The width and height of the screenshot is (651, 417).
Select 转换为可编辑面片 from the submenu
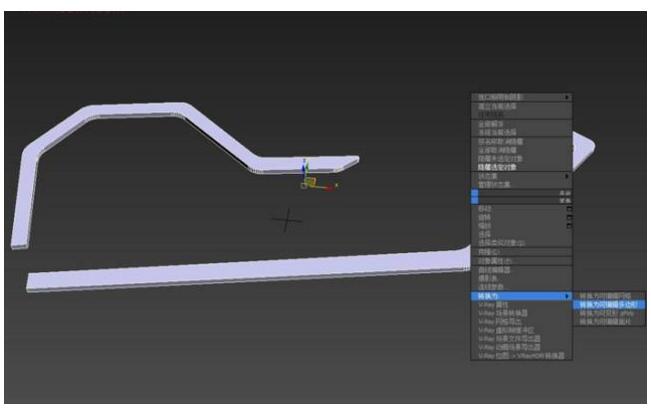(x=606, y=321)
